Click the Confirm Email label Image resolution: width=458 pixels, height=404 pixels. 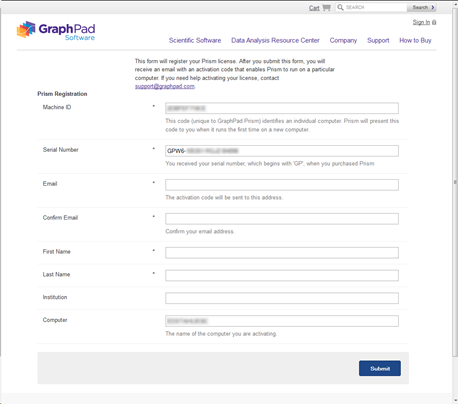(60, 218)
